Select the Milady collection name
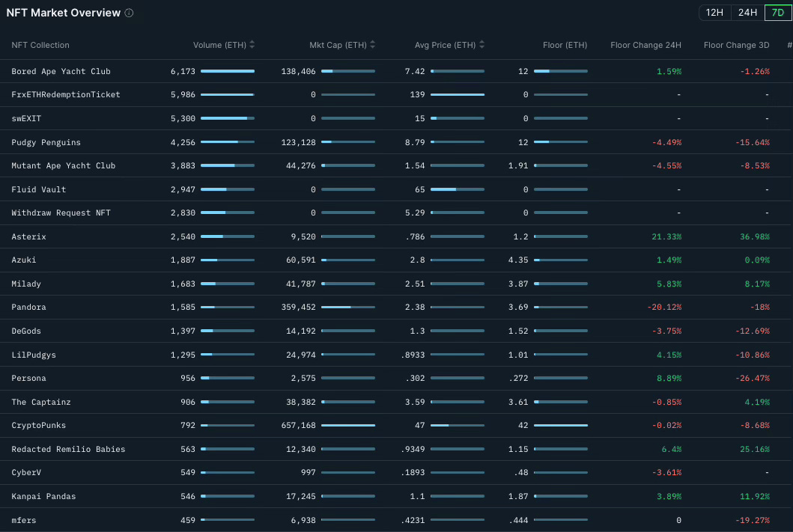Image resolution: width=793 pixels, height=532 pixels. (25, 284)
